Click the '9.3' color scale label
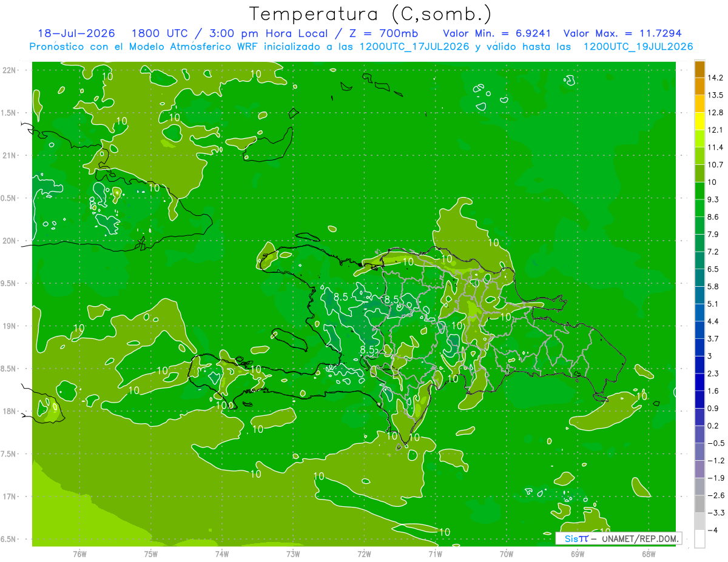Image resolution: width=728 pixels, height=562 pixels. click(714, 199)
